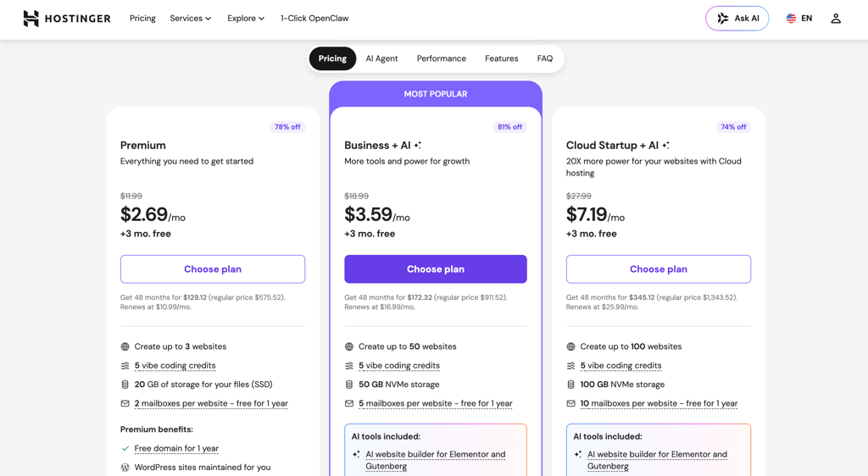The width and height of the screenshot is (868, 476).
Task: Click the $7.19 price text
Action: pyautogui.click(x=587, y=214)
